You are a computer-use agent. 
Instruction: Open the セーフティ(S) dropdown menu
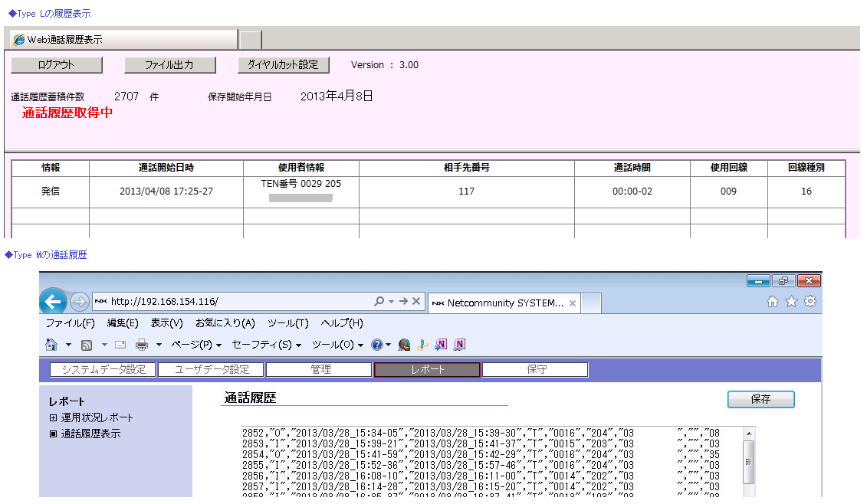(x=266, y=345)
